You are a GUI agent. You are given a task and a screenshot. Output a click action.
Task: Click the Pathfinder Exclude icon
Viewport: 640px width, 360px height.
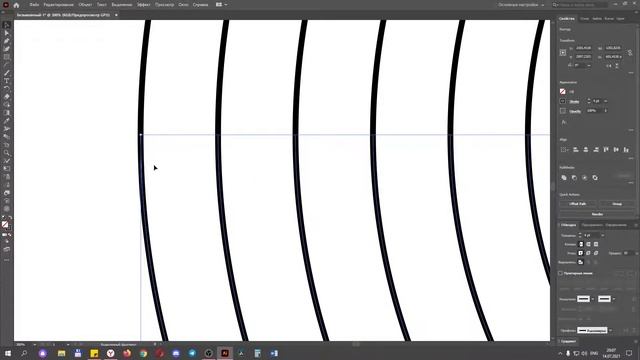(595, 178)
